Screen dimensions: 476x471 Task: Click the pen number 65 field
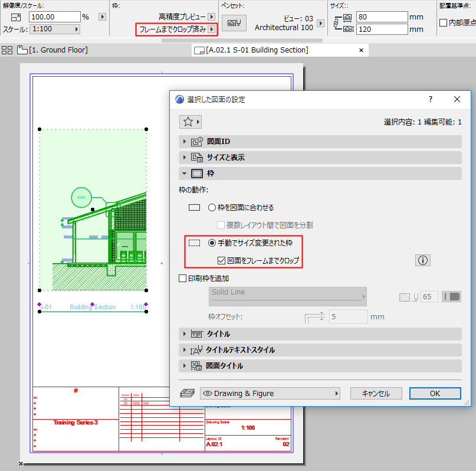tap(429, 297)
